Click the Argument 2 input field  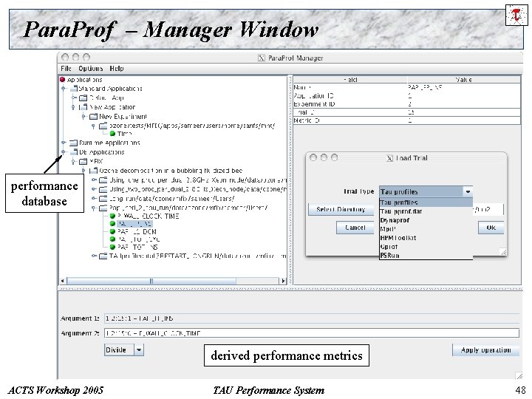[x=312, y=332]
